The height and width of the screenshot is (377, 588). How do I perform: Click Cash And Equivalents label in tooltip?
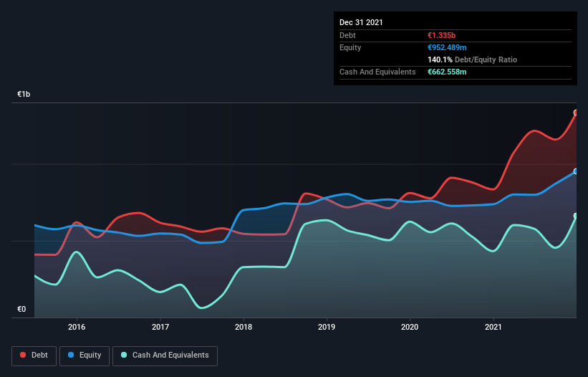coord(377,72)
